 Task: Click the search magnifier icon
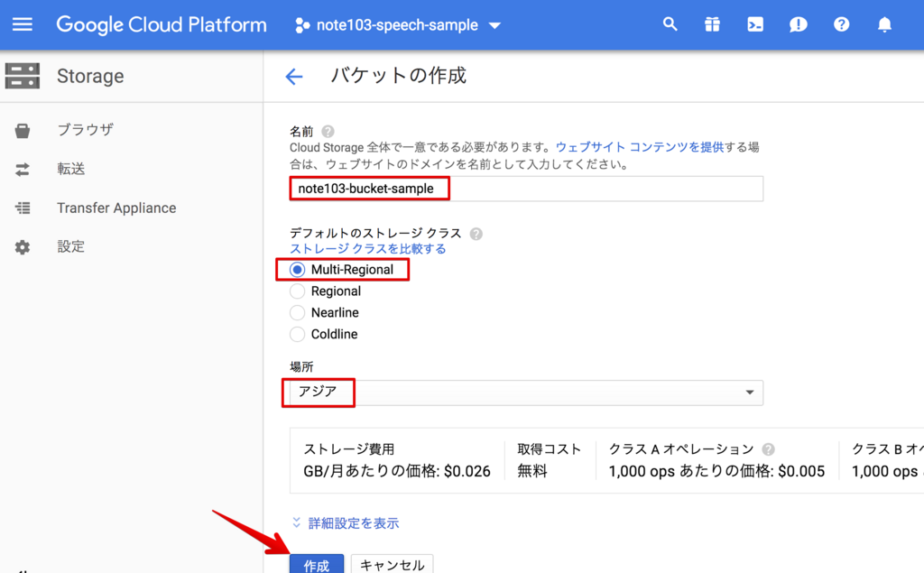[670, 24]
